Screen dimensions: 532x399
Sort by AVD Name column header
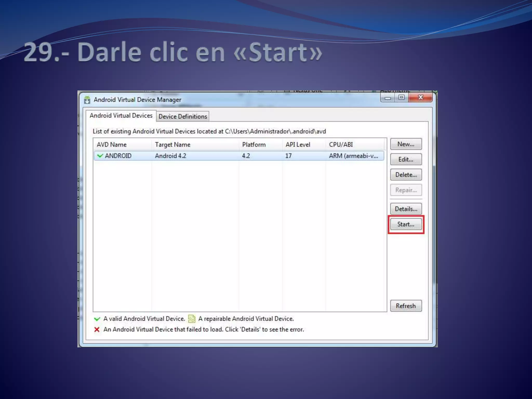coord(112,145)
